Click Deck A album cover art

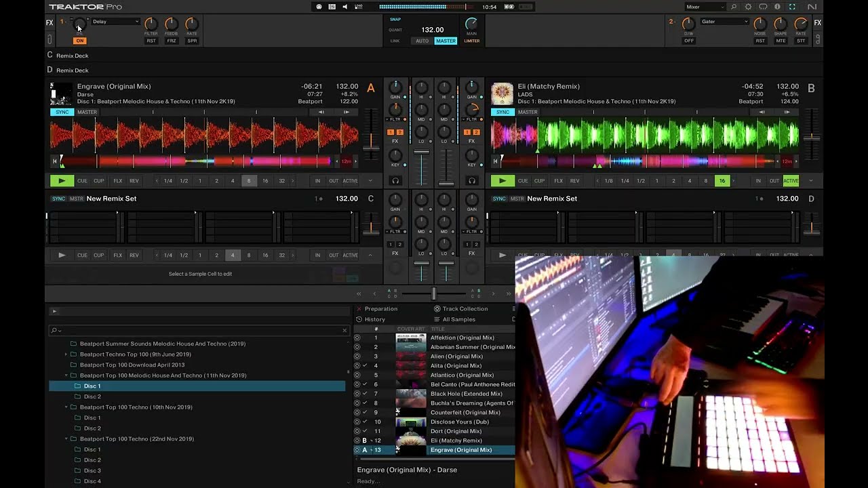61,94
